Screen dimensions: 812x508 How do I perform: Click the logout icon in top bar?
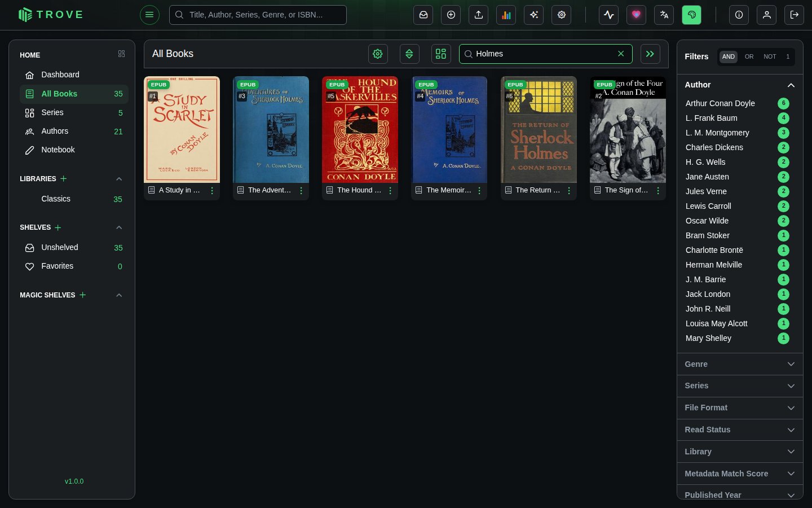tap(795, 15)
